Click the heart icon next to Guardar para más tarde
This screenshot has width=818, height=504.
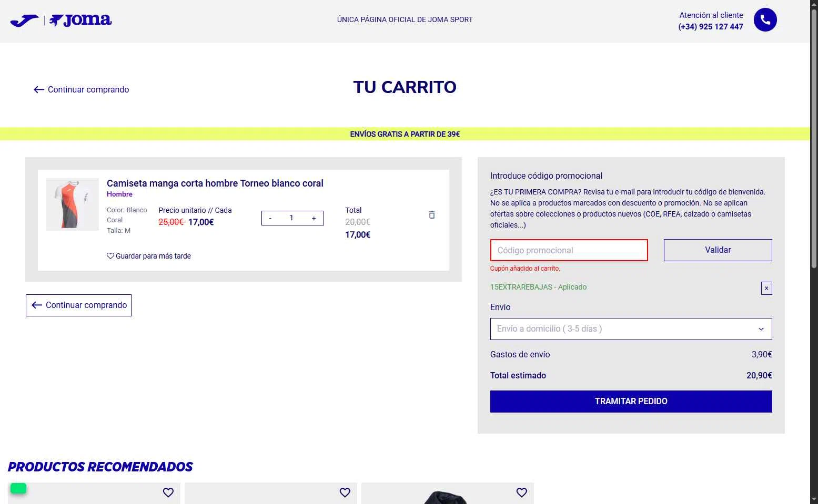(x=110, y=256)
